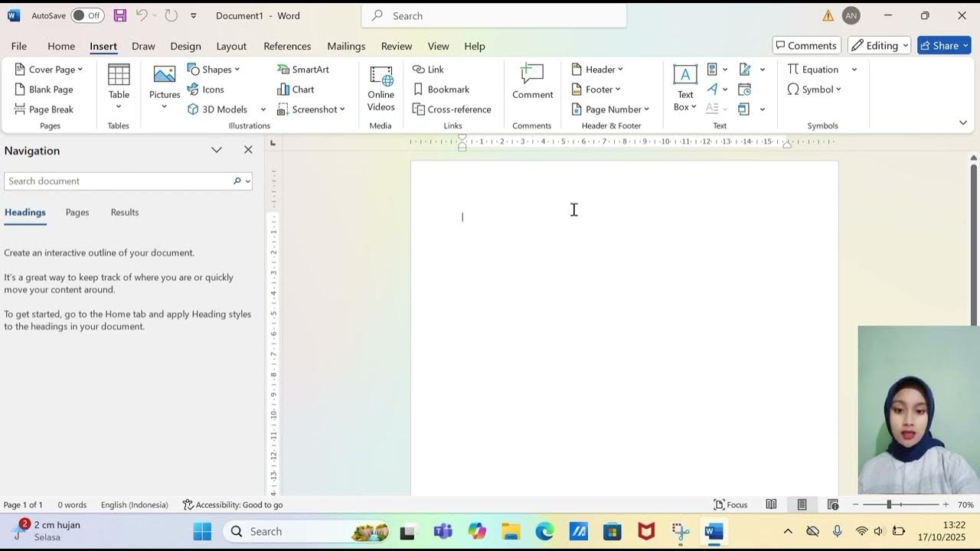Open the Page Number dropdown
The height and width of the screenshot is (551, 980).
tap(610, 109)
